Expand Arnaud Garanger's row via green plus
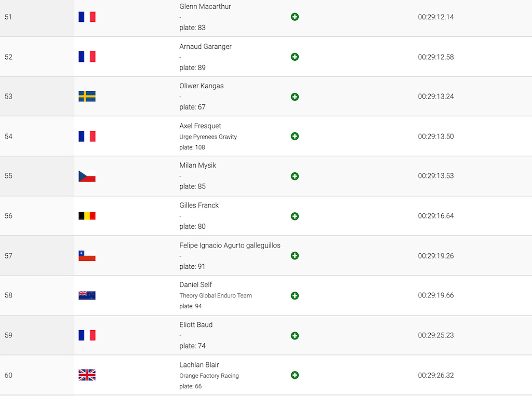532x396 pixels. pyautogui.click(x=295, y=57)
